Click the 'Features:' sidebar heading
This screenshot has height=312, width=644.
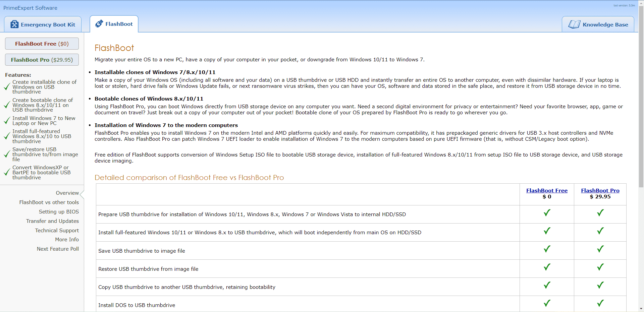click(18, 75)
